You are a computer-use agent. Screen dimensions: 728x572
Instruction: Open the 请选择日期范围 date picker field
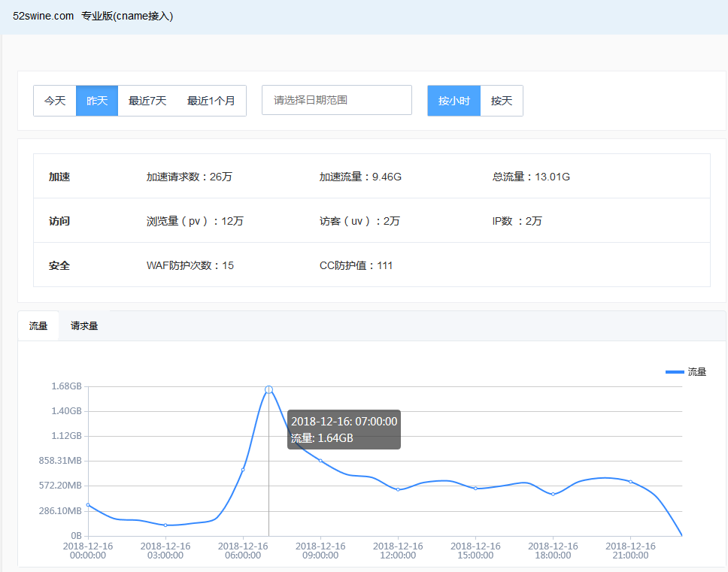[336, 100]
